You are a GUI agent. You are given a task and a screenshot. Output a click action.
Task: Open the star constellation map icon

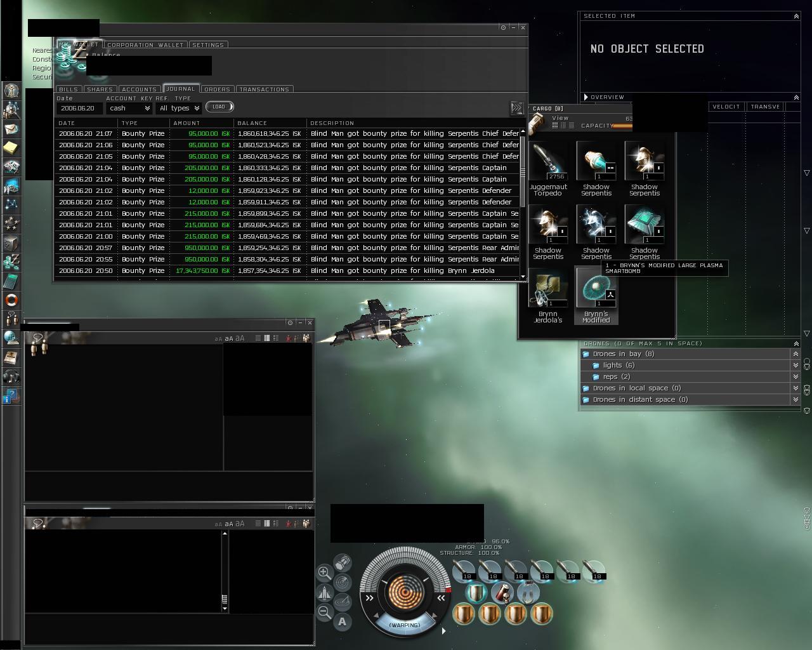tap(11, 205)
